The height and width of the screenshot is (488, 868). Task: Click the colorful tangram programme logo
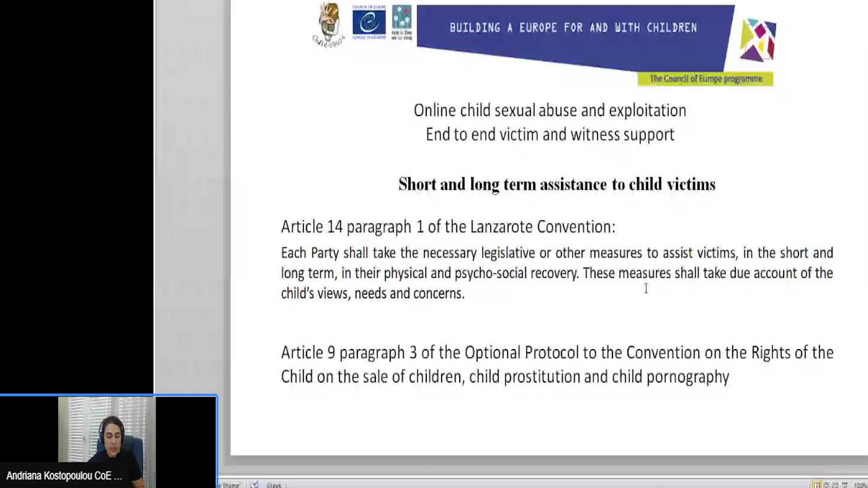758,40
